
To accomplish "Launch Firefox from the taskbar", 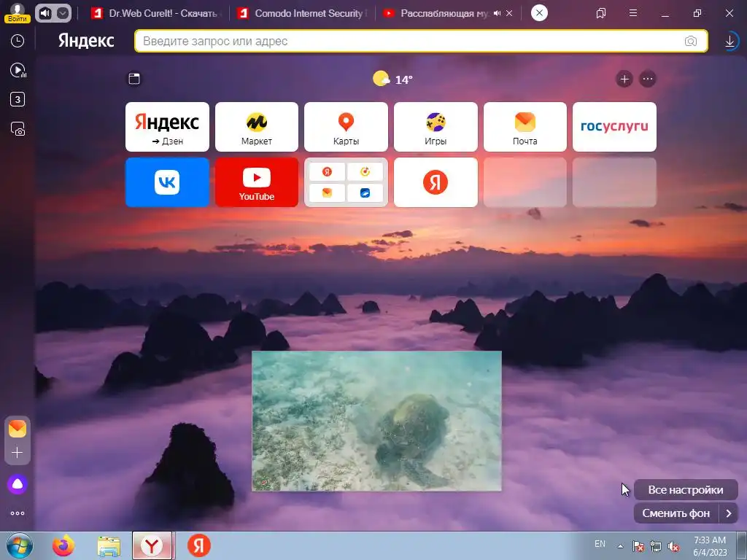I will coord(63,545).
